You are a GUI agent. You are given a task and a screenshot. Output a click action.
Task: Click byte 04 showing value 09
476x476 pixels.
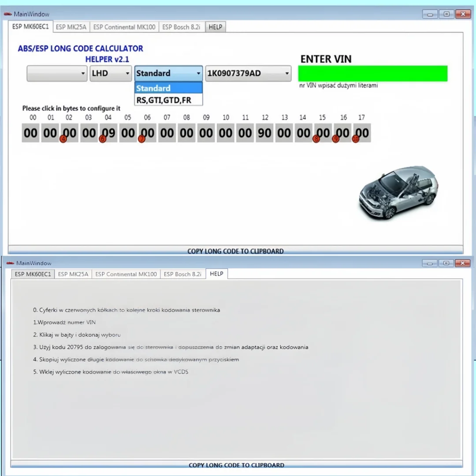tap(108, 133)
